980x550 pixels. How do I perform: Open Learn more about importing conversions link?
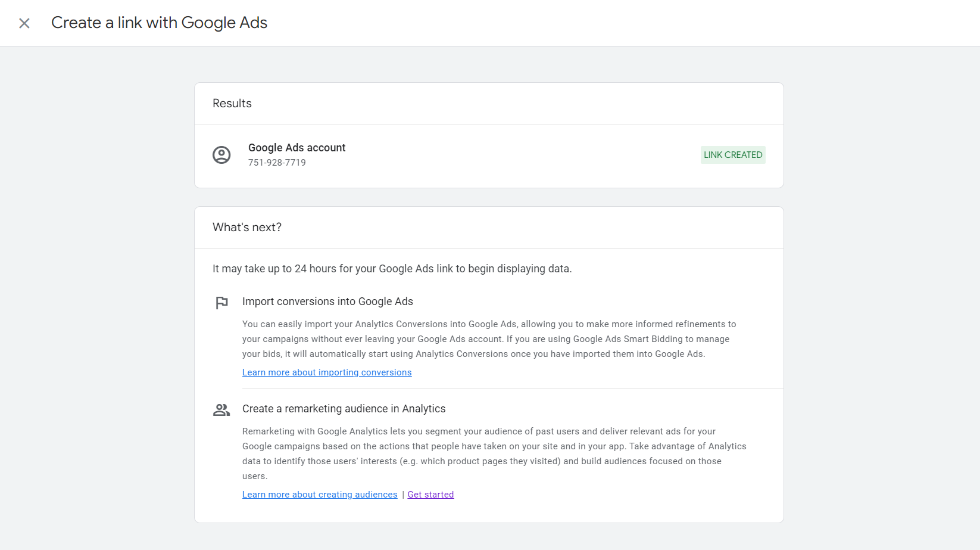point(327,372)
